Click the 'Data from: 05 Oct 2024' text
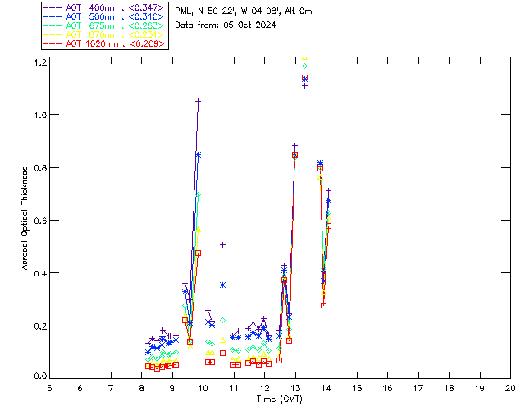 pyautogui.click(x=226, y=25)
